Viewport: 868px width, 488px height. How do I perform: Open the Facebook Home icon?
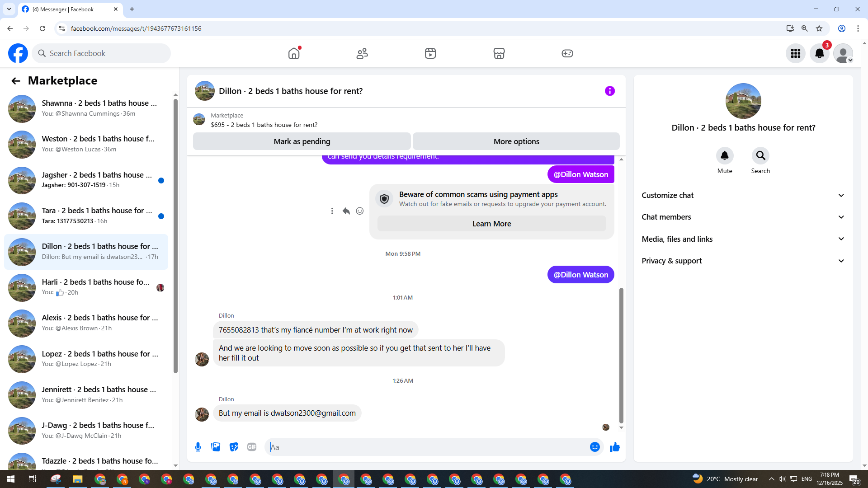point(294,53)
